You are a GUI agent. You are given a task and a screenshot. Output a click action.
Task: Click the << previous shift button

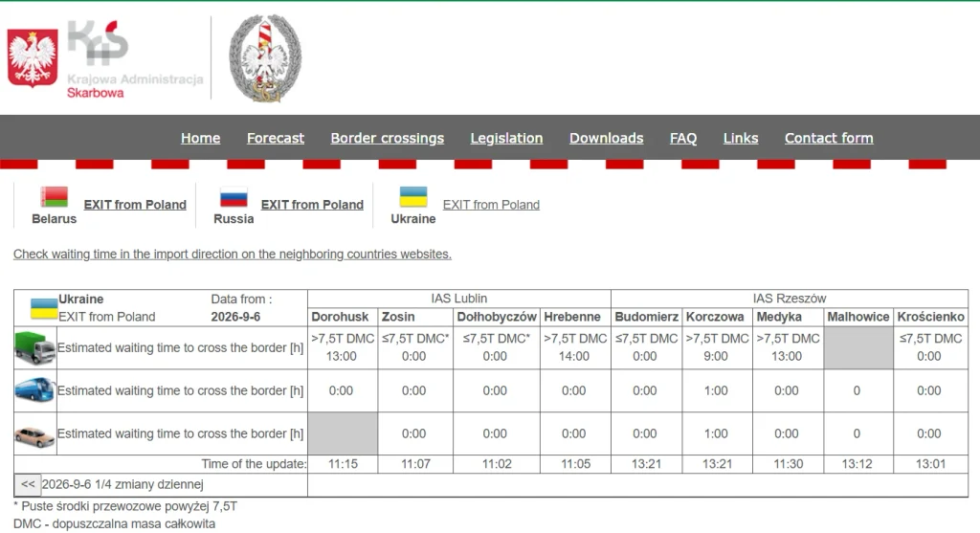click(x=28, y=484)
